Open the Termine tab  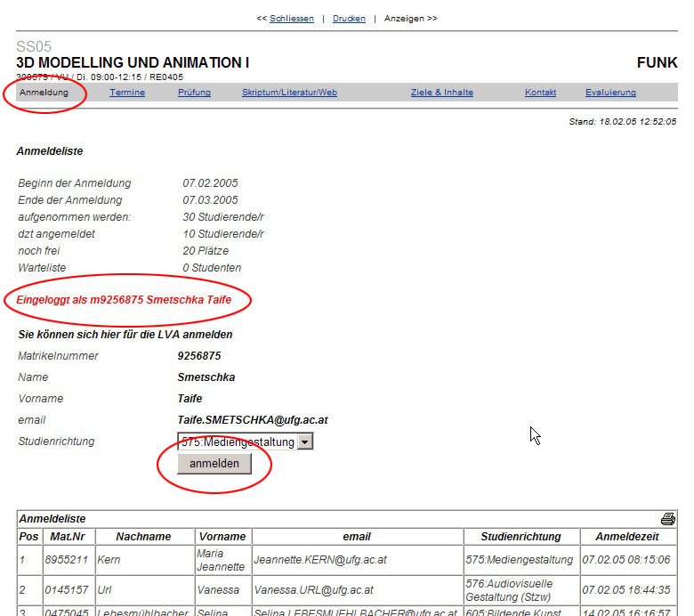coord(127,93)
